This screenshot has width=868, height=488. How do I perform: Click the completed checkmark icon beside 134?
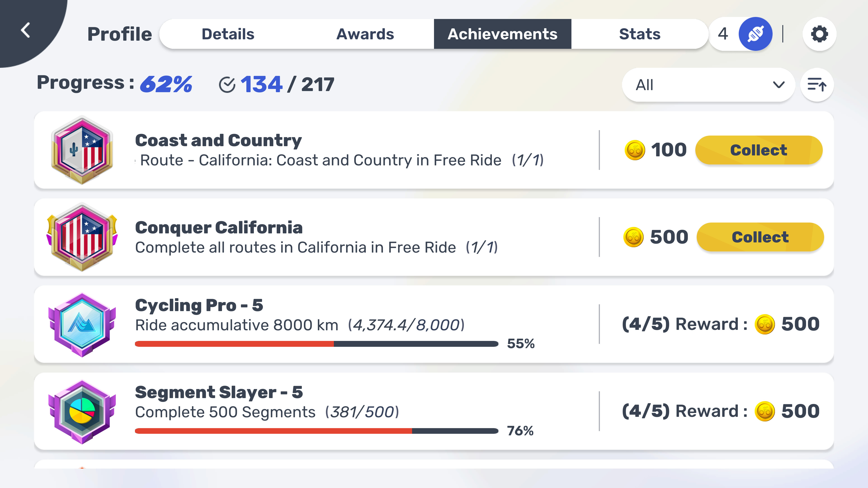(227, 84)
